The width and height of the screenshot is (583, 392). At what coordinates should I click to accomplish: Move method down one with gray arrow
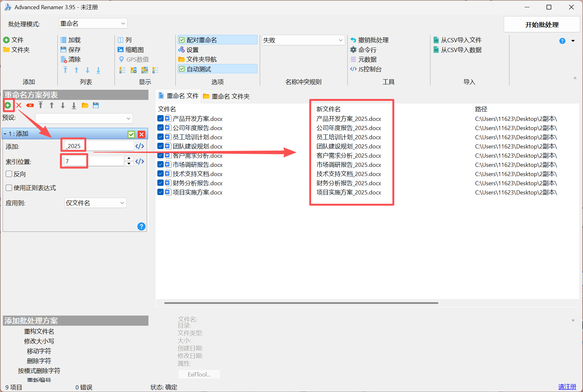coord(63,105)
